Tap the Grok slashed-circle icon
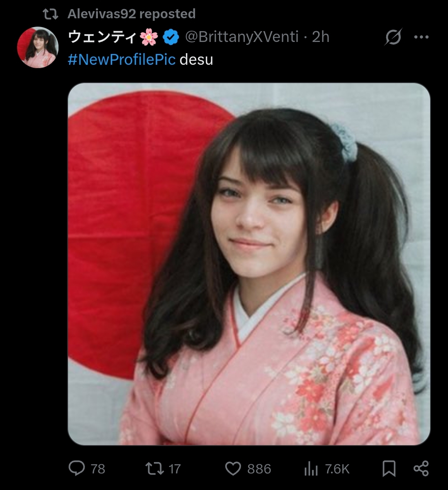The image size is (448, 490). (393, 37)
